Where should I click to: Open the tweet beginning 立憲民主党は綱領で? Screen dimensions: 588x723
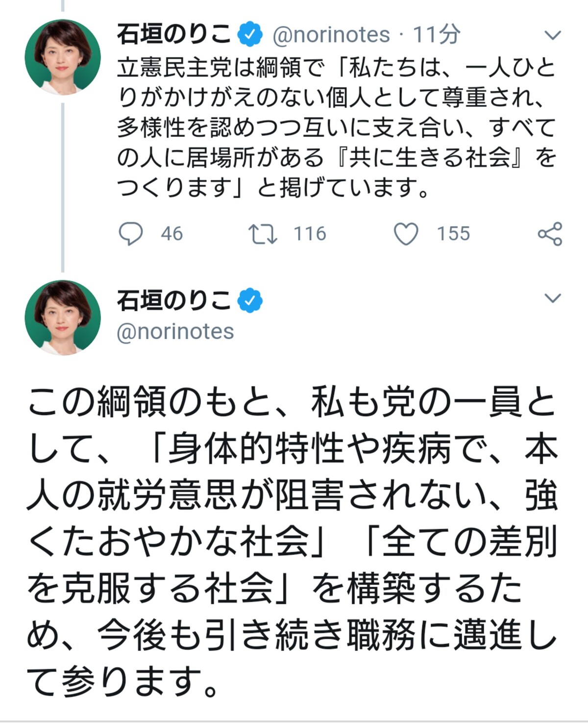tap(336, 127)
